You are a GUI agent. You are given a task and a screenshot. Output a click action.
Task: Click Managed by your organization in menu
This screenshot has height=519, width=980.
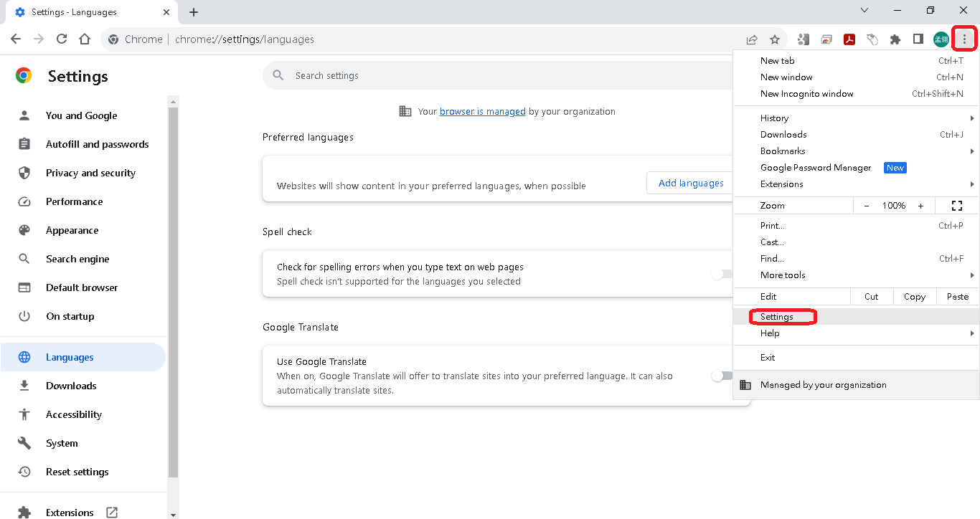(x=857, y=385)
